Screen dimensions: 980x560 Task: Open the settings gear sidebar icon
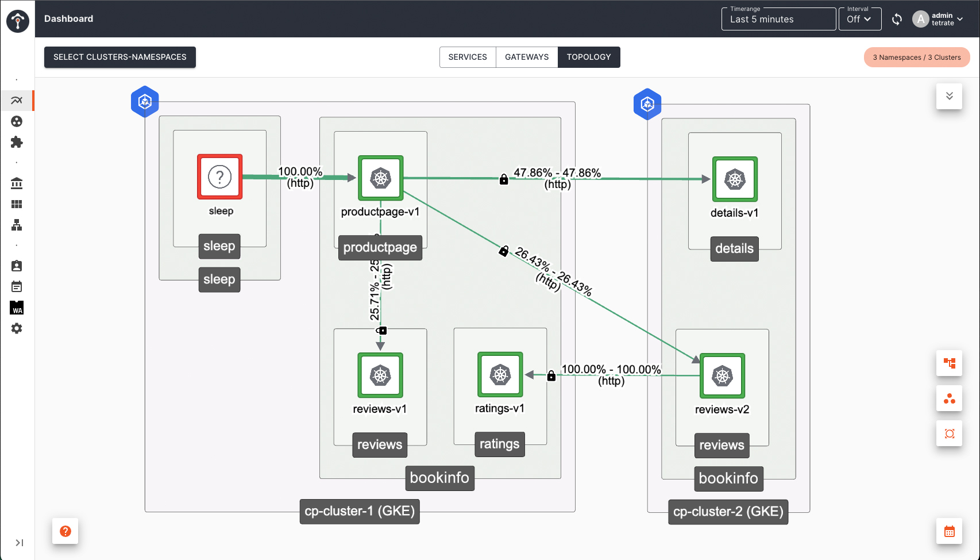pos(17,328)
